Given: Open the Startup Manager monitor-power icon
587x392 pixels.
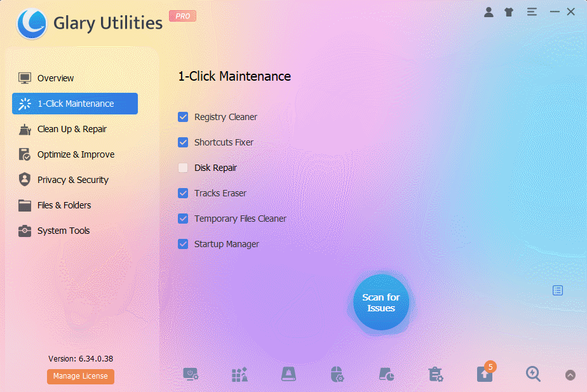Looking at the screenshot, I should (x=191, y=374).
